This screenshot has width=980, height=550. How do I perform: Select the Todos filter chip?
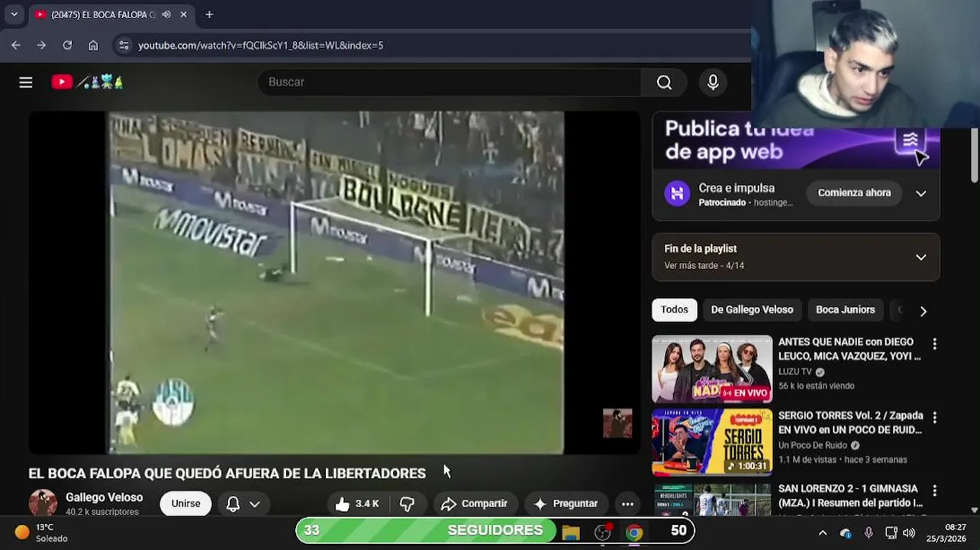click(x=674, y=309)
